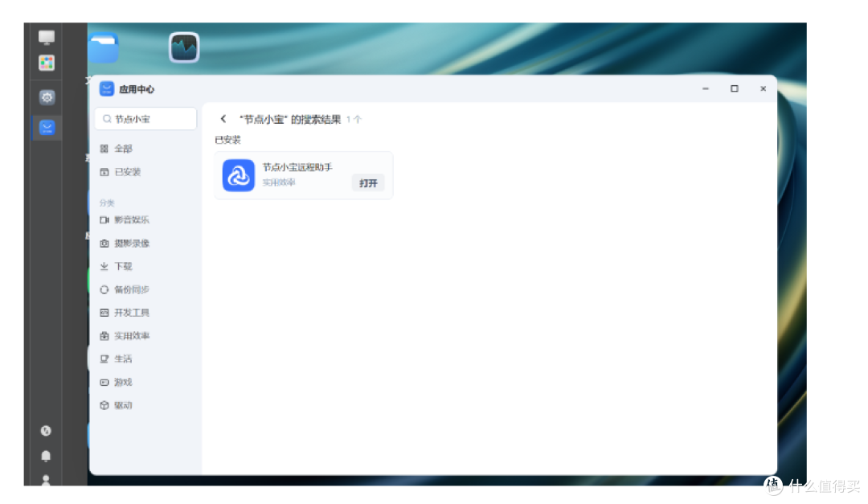Image resolution: width=868 pixels, height=504 pixels.
Task: Maximize the 应用中心 window
Action: click(x=734, y=88)
